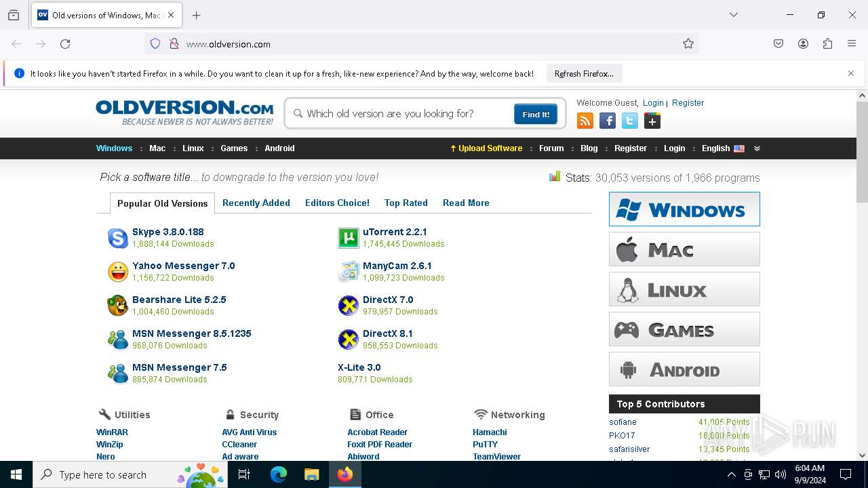Viewport: 868px width, 488px height.
Task: Open the Android menu item
Action: point(279,148)
